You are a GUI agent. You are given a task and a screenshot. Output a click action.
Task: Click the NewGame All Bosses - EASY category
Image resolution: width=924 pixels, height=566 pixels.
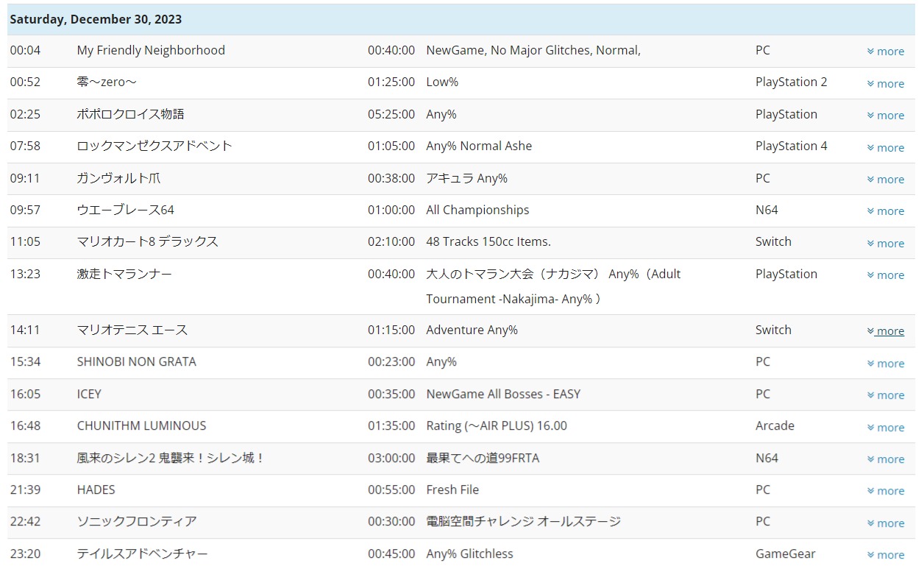coord(503,394)
